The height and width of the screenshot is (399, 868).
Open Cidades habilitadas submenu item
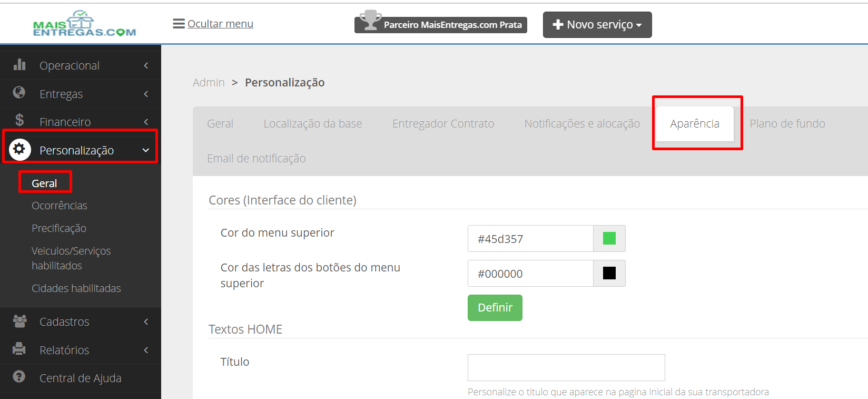(76, 288)
